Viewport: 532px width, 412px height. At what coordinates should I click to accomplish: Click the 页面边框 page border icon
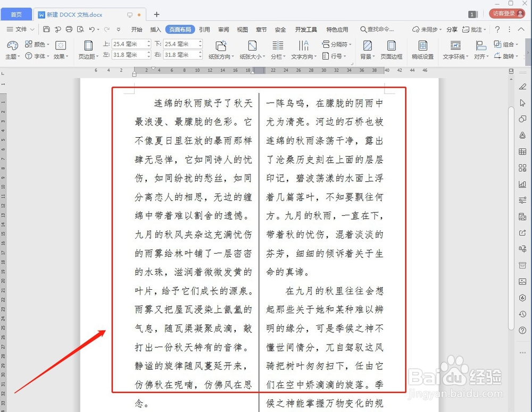coord(392,51)
